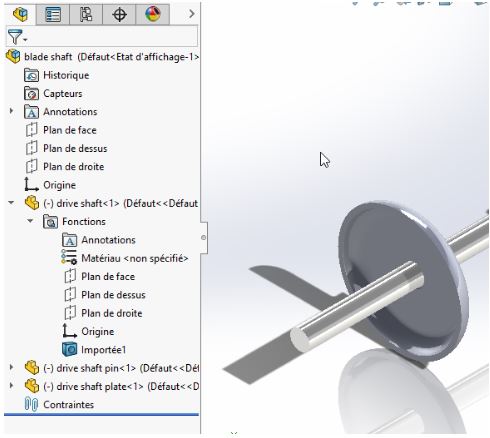
Task: Open the tree filter funnel dropdown
Action: 17,36
